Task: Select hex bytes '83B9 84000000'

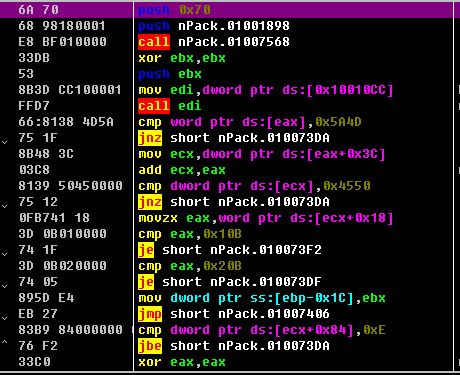Action: coord(71,330)
